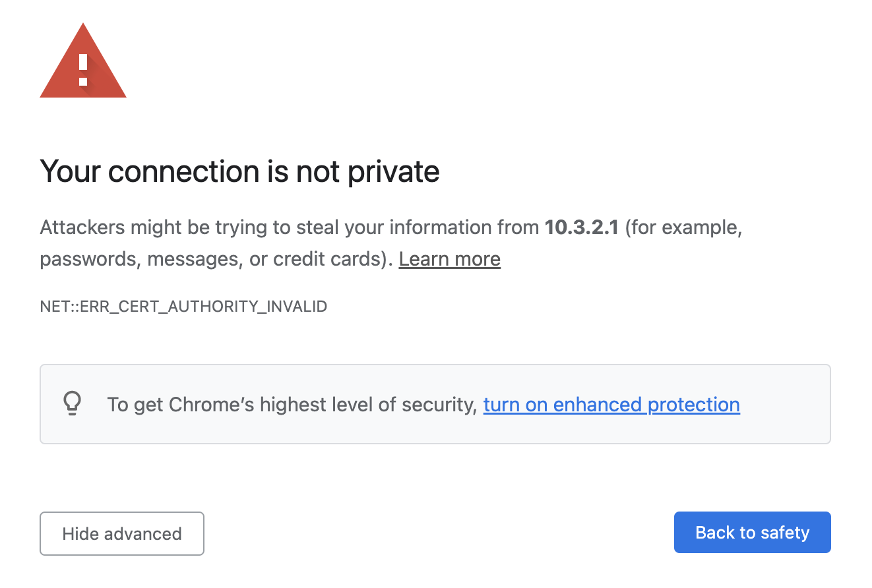Open the Learn more link

click(450, 259)
